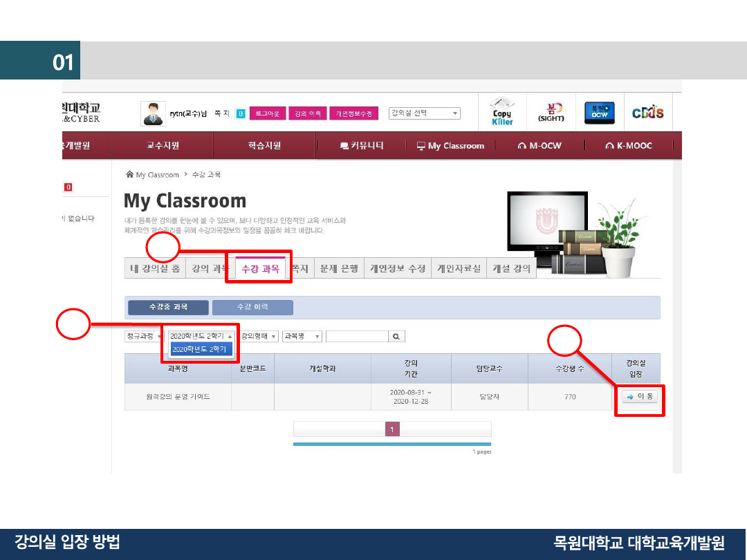Image resolution: width=747 pixels, height=560 pixels.
Task: Open the Copy Killer icon link
Action: point(502,112)
